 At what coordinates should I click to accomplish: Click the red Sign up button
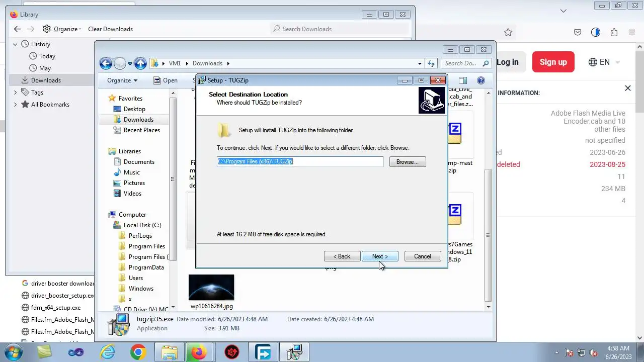pyautogui.click(x=553, y=62)
